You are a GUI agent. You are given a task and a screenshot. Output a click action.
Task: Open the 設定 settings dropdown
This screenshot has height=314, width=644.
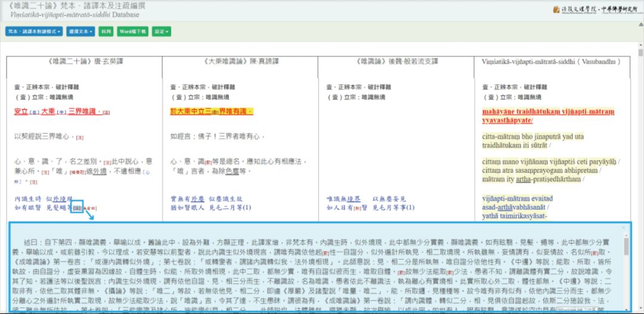(161, 32)
